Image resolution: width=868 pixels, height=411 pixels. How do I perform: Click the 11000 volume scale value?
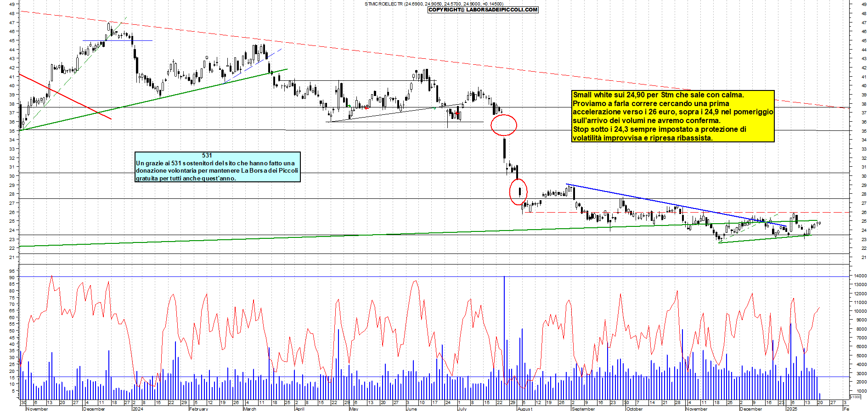coord(860,303)
